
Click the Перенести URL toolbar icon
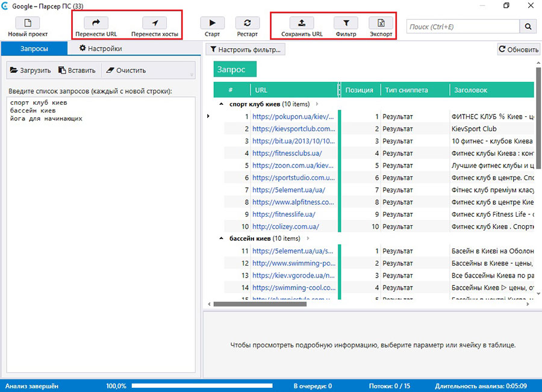pos(96,23)
